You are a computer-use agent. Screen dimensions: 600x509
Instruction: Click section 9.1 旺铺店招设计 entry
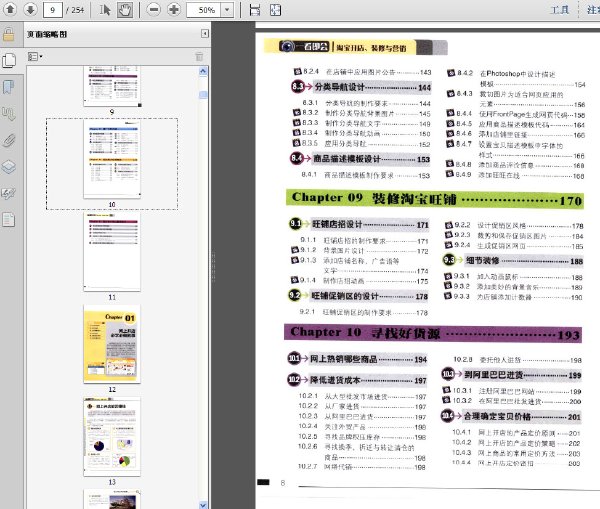pyautogui.click(x=359, y=224)
